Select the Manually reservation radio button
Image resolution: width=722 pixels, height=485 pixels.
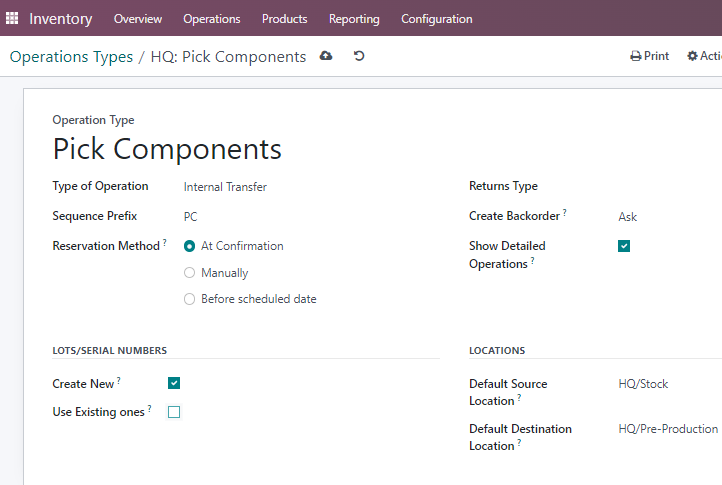pos(189,273)
